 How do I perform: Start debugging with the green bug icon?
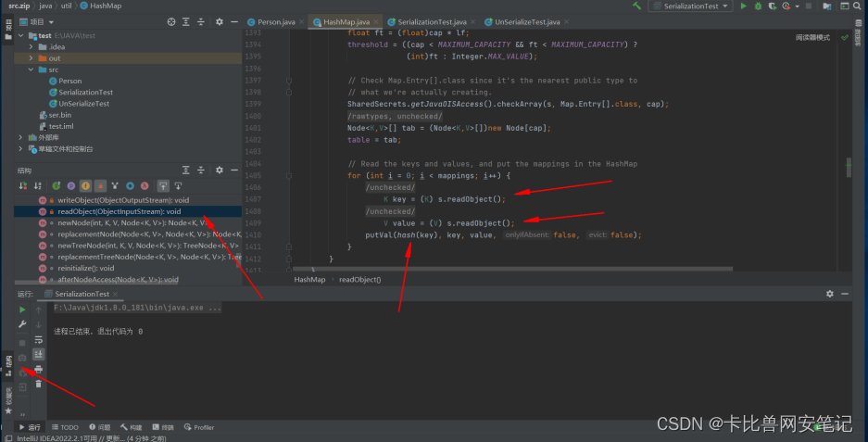tap(758, 6)
